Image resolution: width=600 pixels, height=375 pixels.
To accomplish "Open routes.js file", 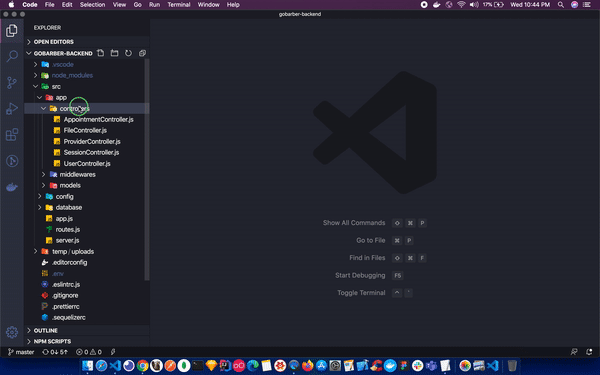I will click(x=87, y=230).
